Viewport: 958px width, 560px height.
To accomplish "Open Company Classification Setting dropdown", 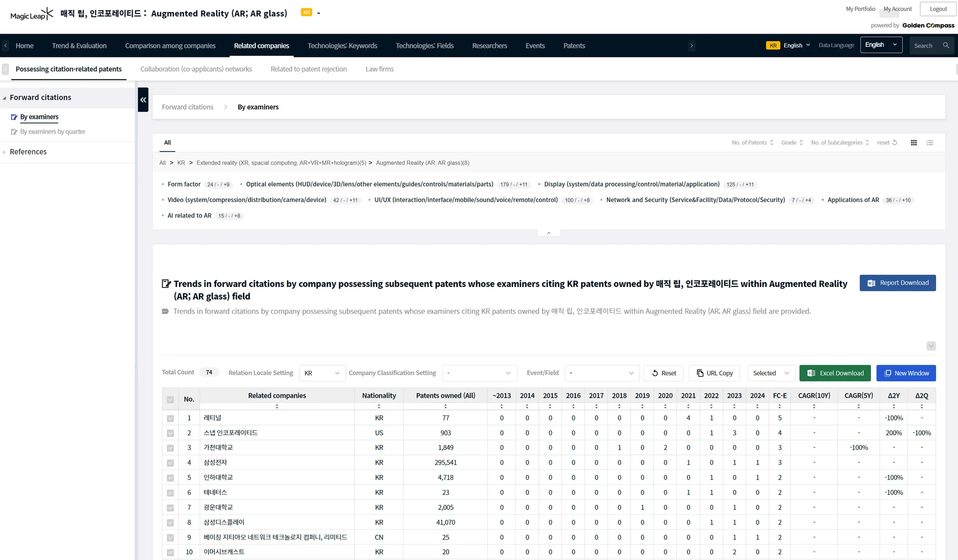I will click(x=479, y=373).
